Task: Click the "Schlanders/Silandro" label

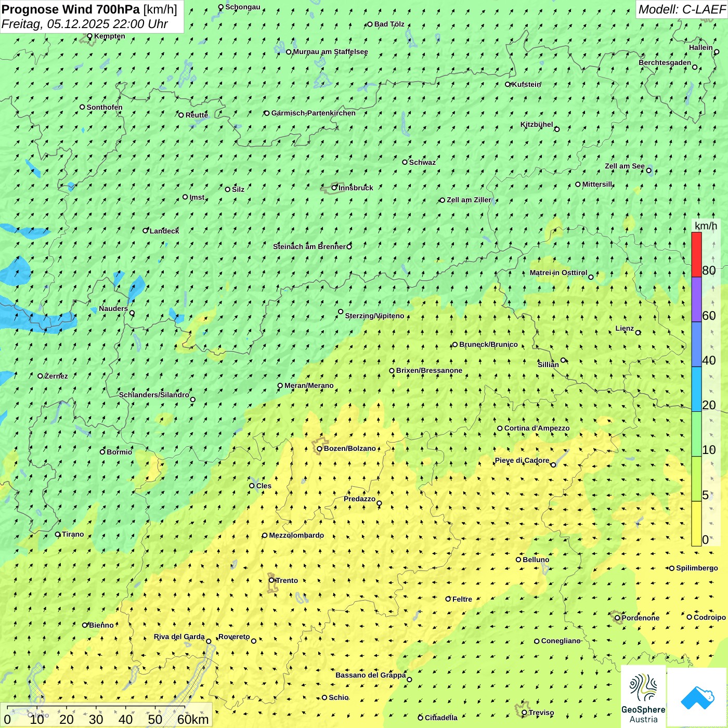Action: coord(154,395)
